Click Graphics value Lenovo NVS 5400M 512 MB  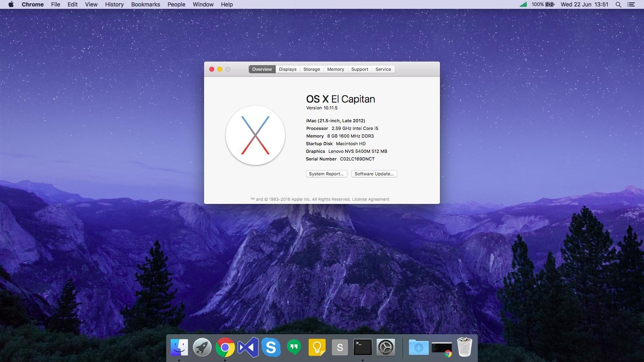point(358,151)
